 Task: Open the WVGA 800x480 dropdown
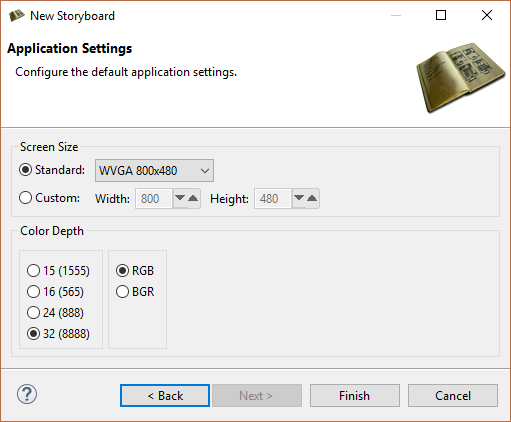coord(154,171)
